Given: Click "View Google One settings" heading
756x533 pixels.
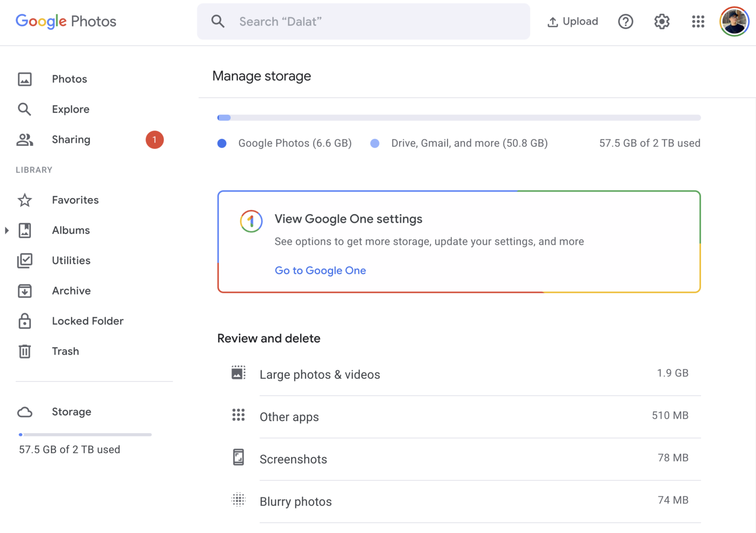Looking at the screenshot, I should (348, 219).
